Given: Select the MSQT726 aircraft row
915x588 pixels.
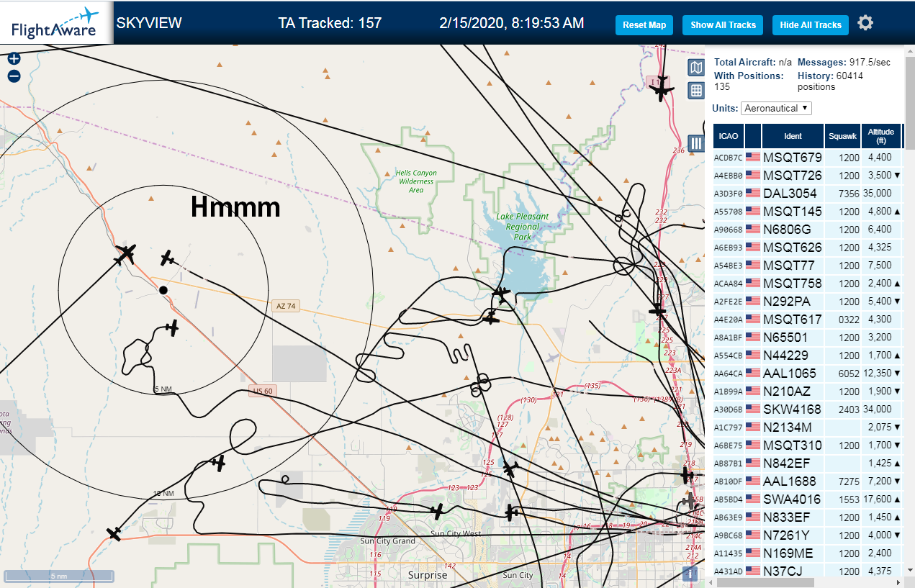Looking at the screenshot, I should pyautogui.click(x=807, y=175).
